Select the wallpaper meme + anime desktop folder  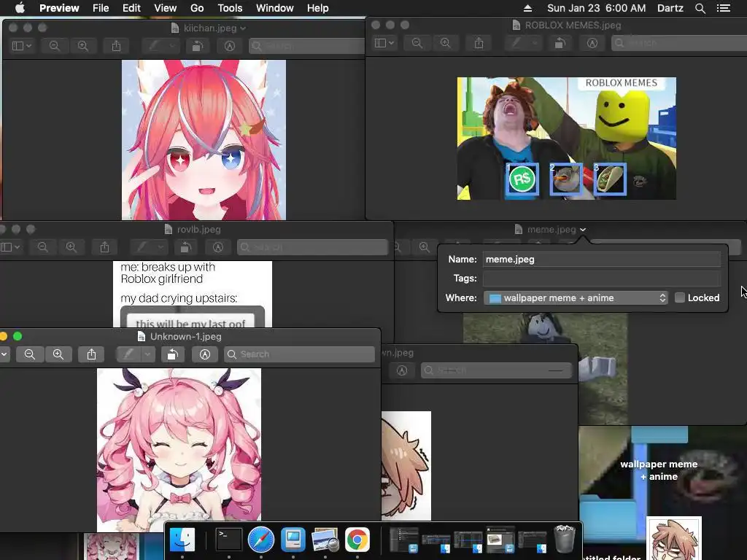click(659, 470)
